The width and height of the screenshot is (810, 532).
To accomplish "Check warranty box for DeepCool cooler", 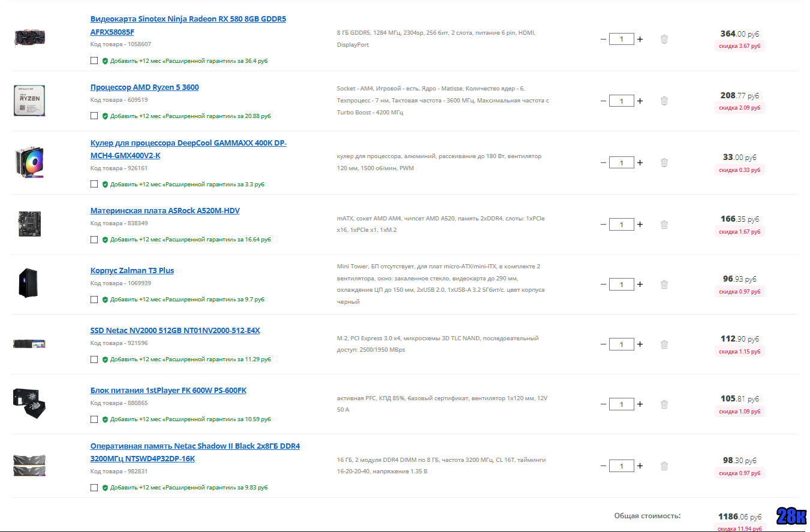I will (x=94, y=184).
